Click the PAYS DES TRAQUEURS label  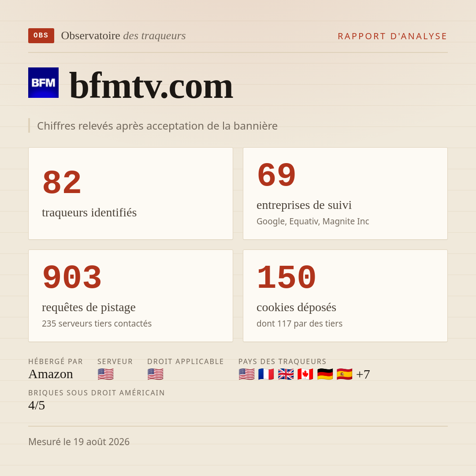(283, 361)
